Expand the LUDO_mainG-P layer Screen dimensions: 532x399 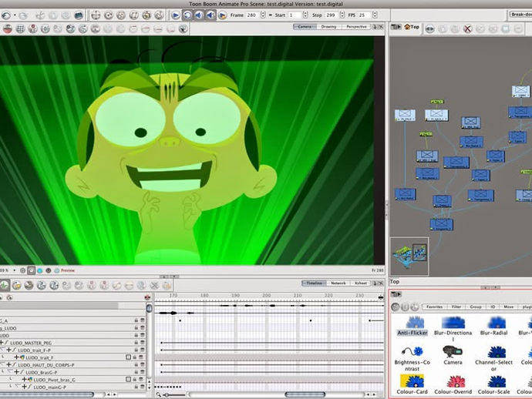(x=25, y=387)
